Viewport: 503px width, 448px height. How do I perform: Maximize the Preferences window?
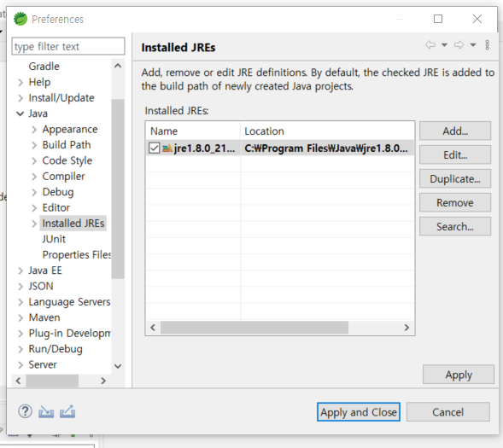tap(438, 19)
